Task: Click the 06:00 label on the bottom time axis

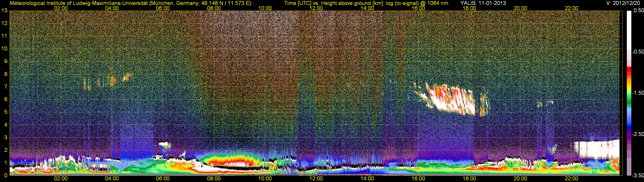Action: click(x=163, y=179)
